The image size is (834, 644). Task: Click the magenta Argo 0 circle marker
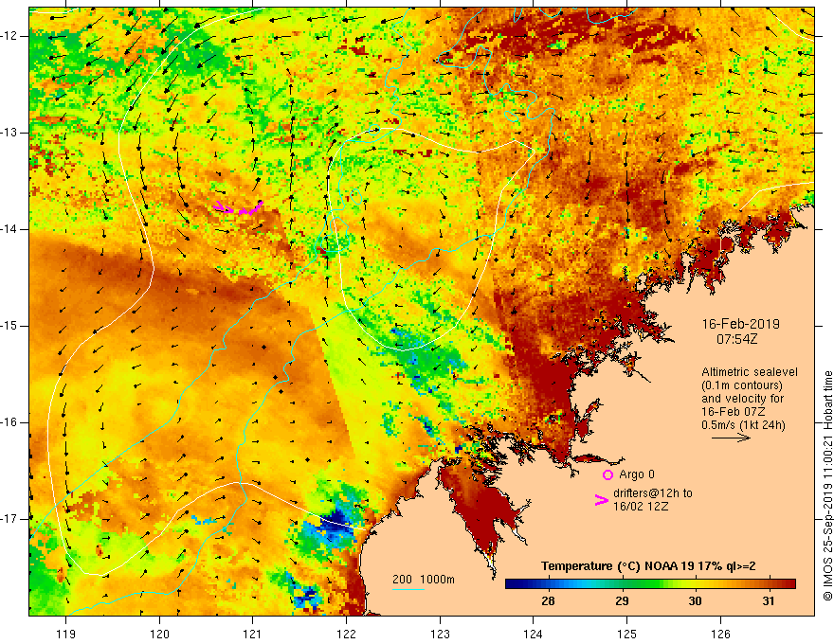coord(607,474)
